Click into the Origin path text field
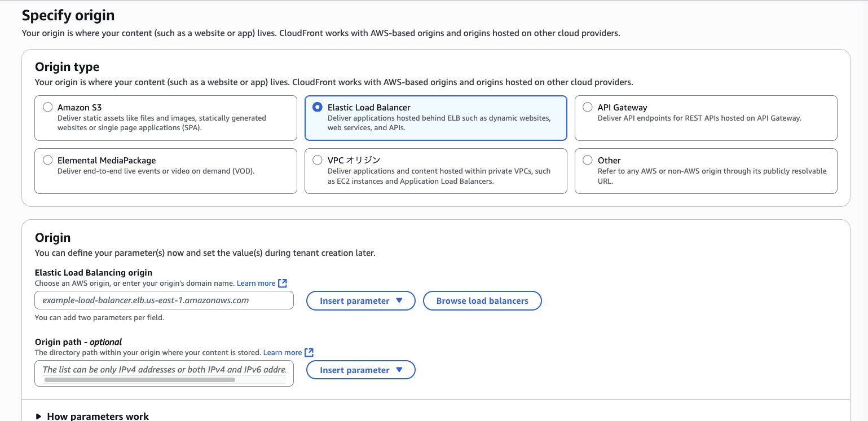868x421 pixels. 164,369
